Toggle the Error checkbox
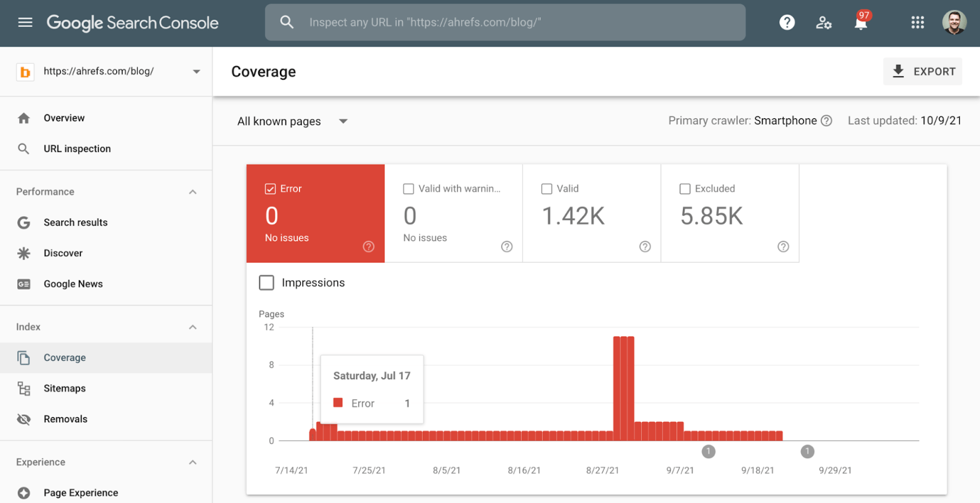 (270, 189)
